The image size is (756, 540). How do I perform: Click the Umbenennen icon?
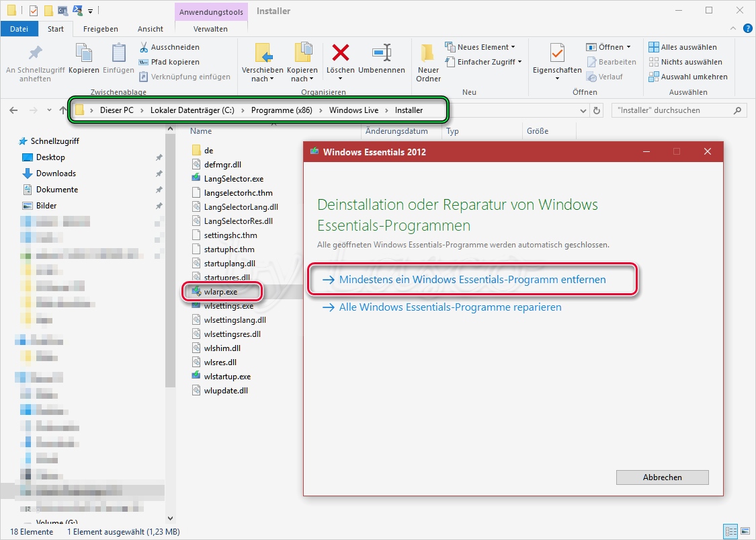click(382, 52)
